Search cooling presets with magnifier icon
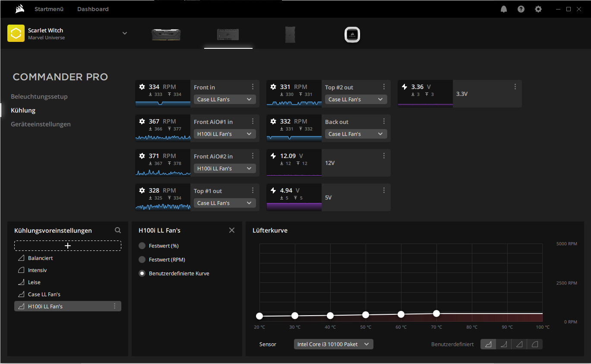Screen dimensions: 591x364 coord(118,231)
